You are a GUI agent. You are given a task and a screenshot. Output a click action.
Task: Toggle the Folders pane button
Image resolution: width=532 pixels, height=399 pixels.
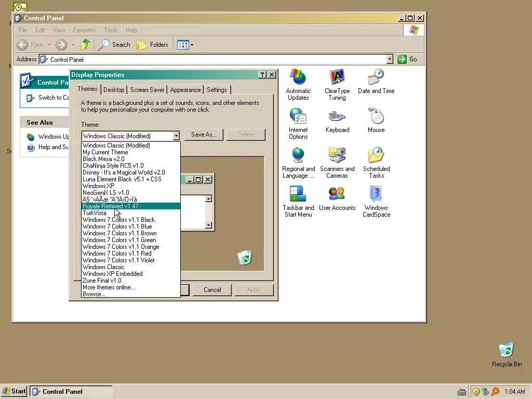point(152,45)
